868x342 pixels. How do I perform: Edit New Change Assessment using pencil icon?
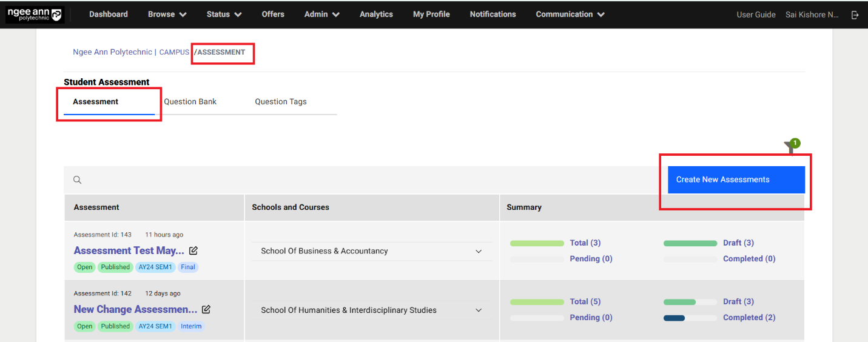click(x=206, y=309)
